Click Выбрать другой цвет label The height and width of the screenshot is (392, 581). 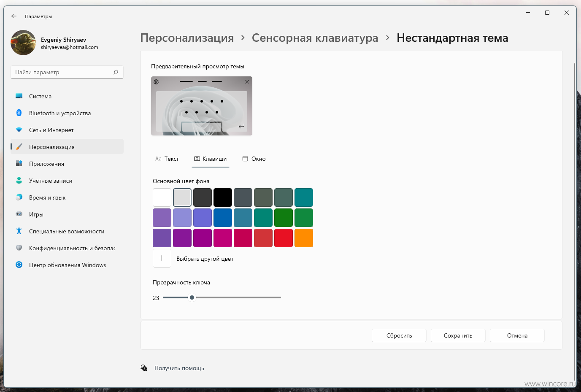[x=205, y=259]
